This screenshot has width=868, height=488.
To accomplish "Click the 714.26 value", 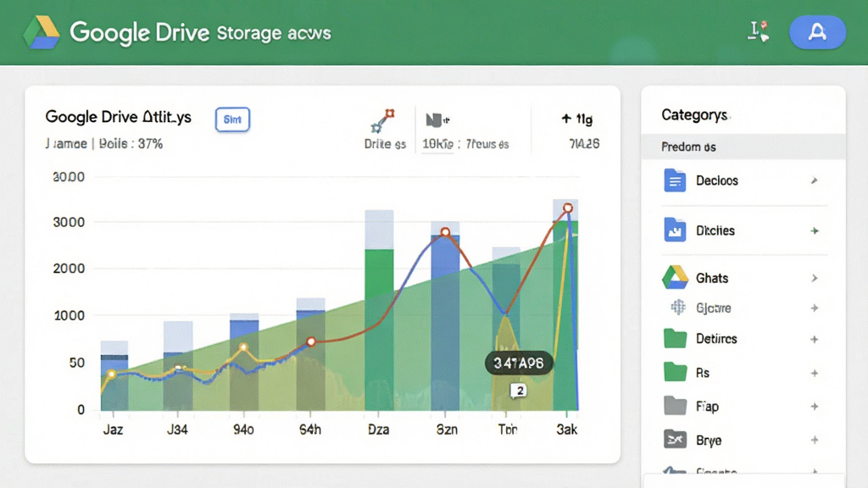I will tap(584, 144).
